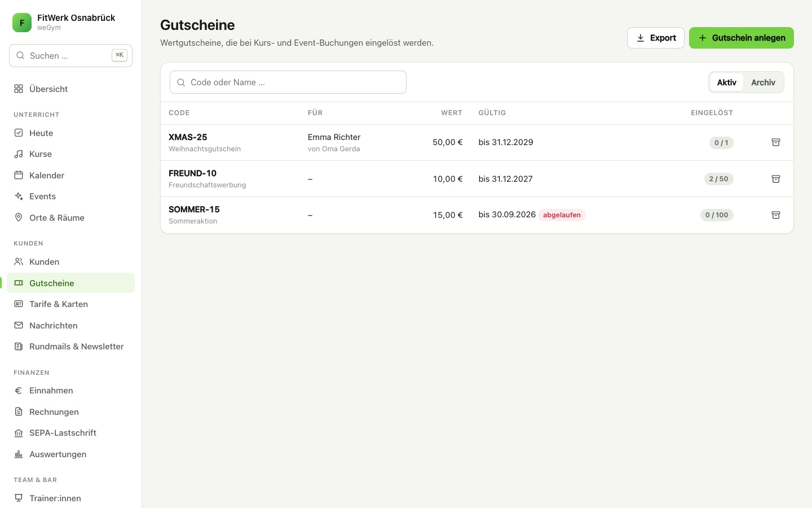Click the Kalender calendar icon
This screenshot has height=508, width=812.
pos(19,175)
